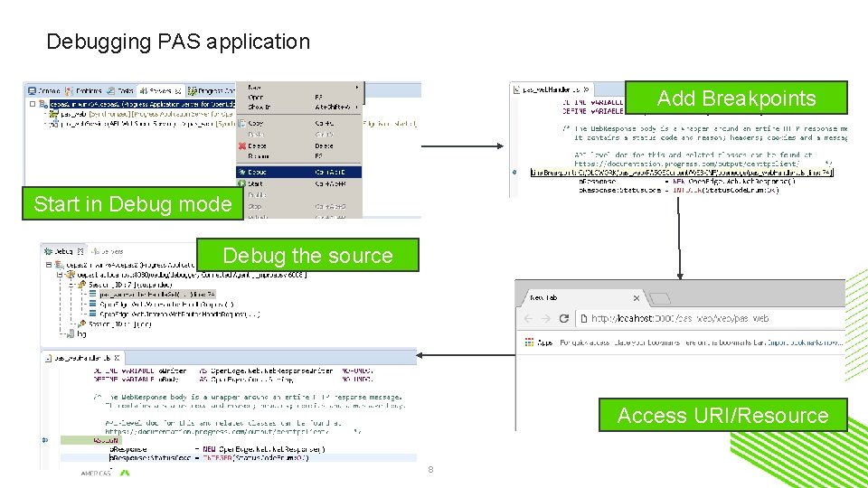Click the localhost address bar
Screen dimensions: 868x488
click(711, 319)
